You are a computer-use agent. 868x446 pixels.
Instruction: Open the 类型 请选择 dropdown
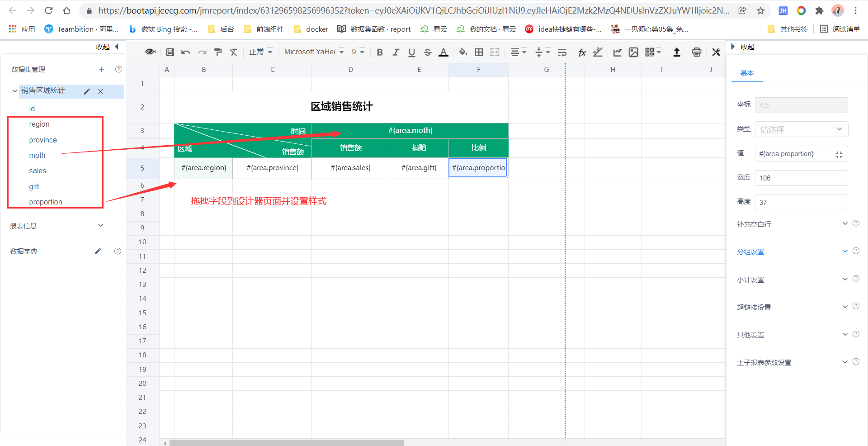click(802, 129)
